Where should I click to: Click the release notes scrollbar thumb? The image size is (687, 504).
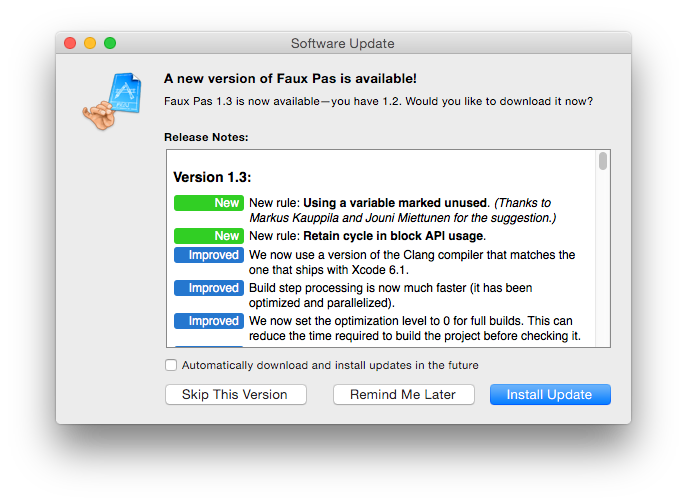click(603, 161)
